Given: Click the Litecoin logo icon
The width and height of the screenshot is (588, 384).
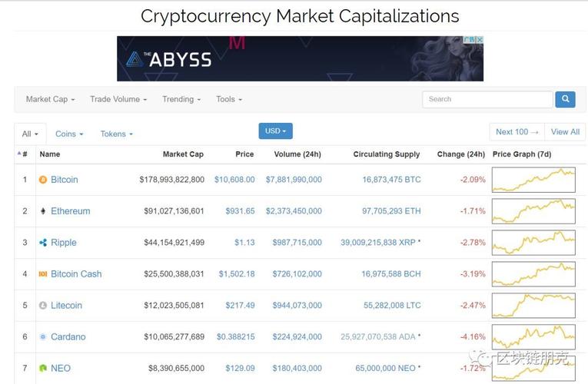Looking at the screenshot, I should (x=43, y=306).
